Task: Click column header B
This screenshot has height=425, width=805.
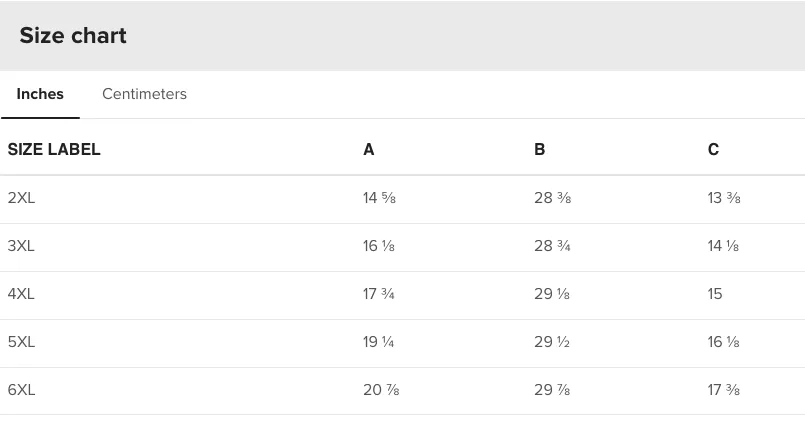Action: tap(539, 149)
